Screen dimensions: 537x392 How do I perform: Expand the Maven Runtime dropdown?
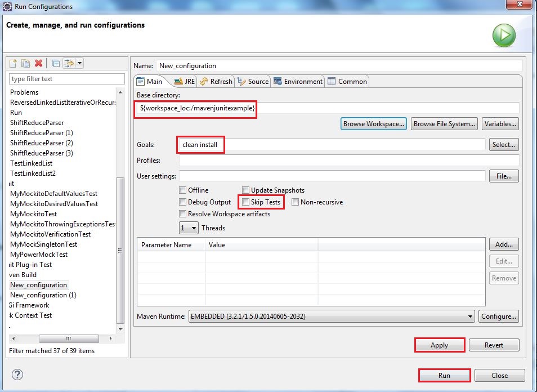(x=470, y=317)
